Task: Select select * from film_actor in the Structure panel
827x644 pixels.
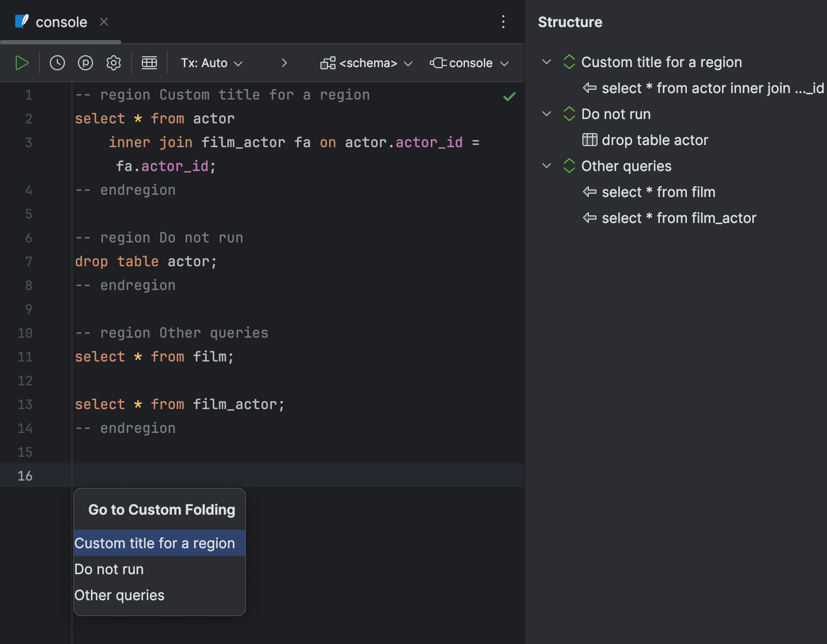Action: pyautogui.click(x=678, y=218)
